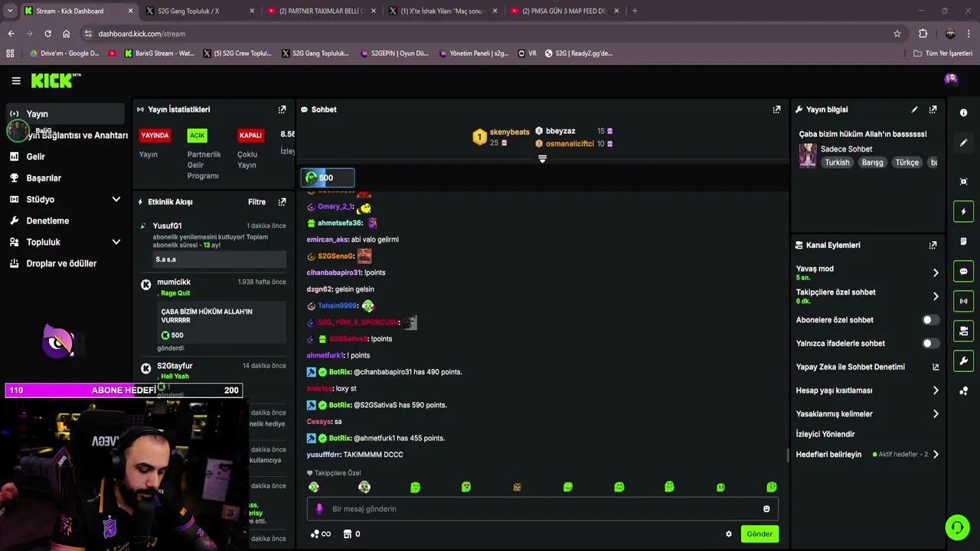
Task: Click the Türkçe tag in stream info
Action: click(x=906, y=162)
